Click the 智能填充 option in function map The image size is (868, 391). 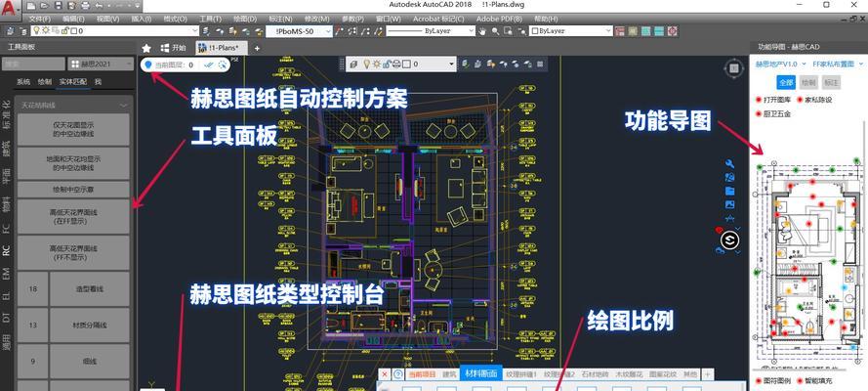coord(815,381)
